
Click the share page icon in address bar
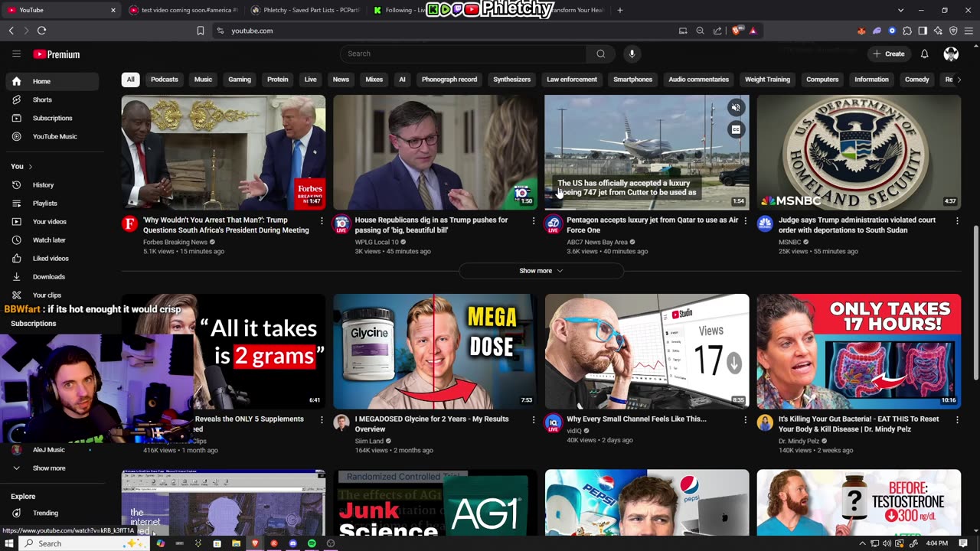pyautogui.click(x=717, y=31)
